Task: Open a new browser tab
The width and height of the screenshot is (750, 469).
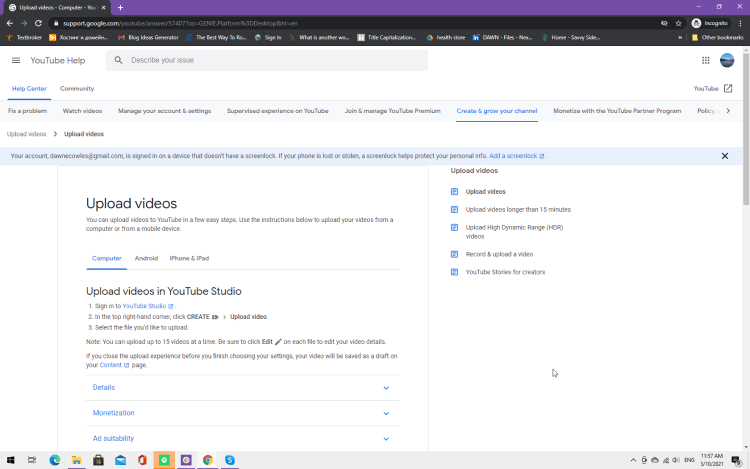Action: coord(121,8)
